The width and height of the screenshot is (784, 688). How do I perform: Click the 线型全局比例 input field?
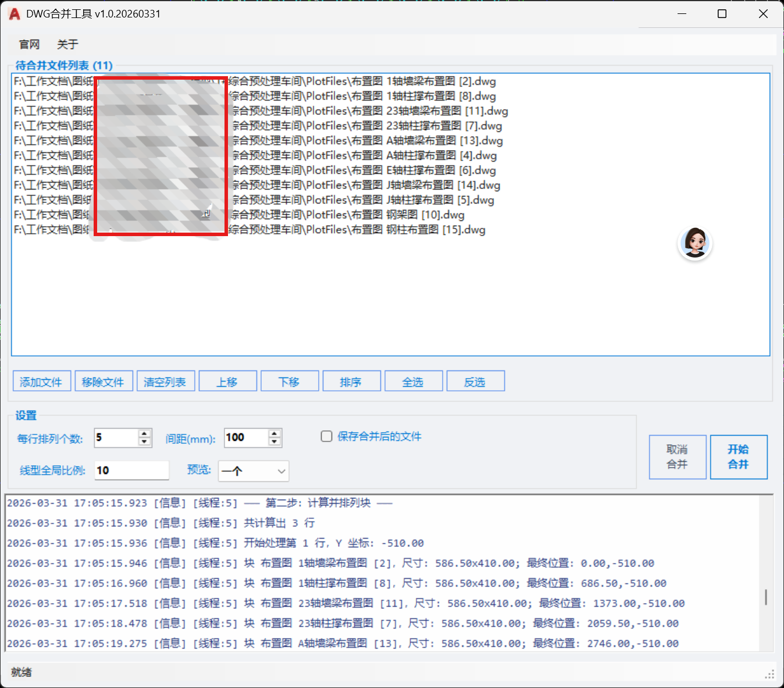(x=131, y=470)
